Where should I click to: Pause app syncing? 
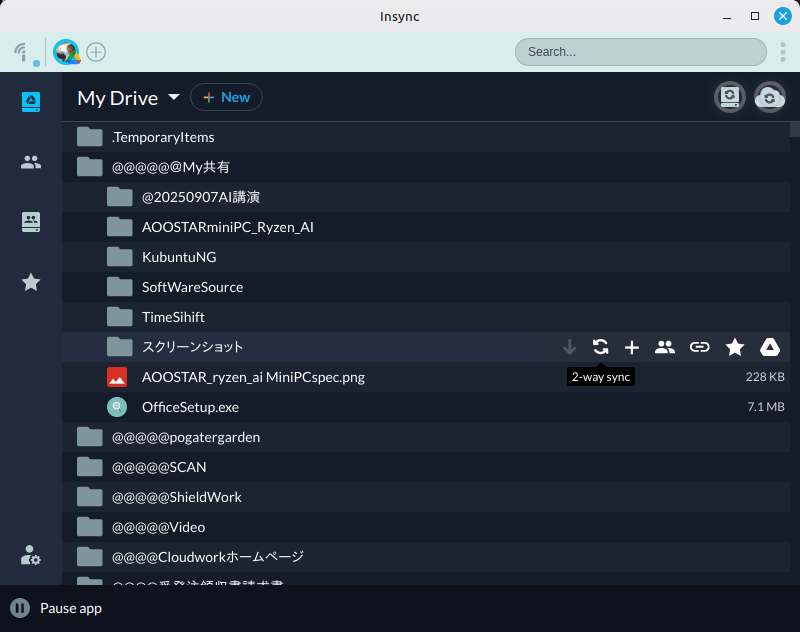point(20,608)
